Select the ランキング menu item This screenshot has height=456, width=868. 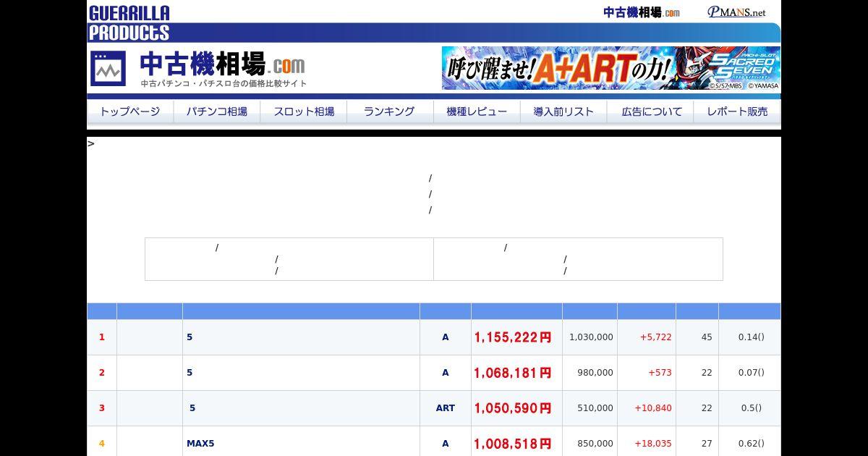coord(390,111)
